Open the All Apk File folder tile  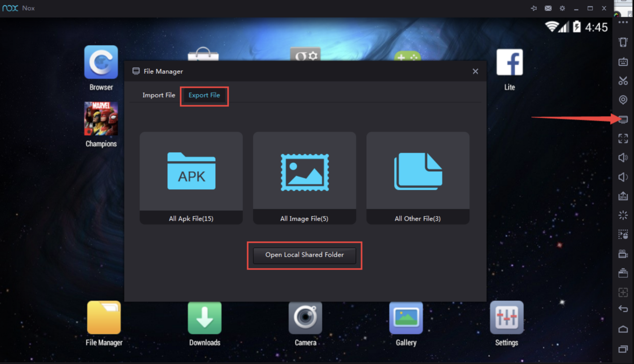pyautogui.click(x=191, y=178)
